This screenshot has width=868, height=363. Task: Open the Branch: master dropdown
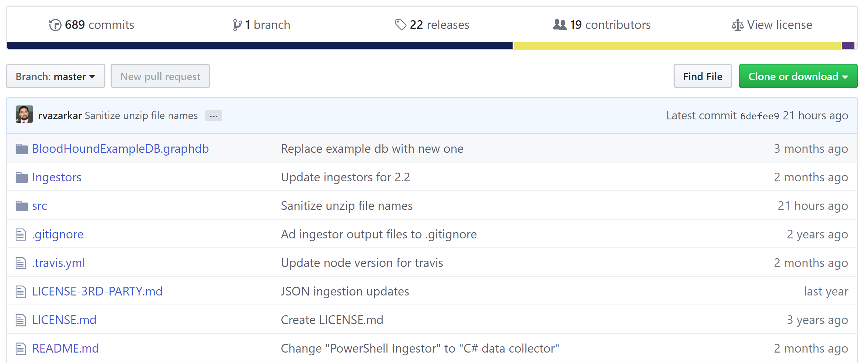(x=56, y=76)
